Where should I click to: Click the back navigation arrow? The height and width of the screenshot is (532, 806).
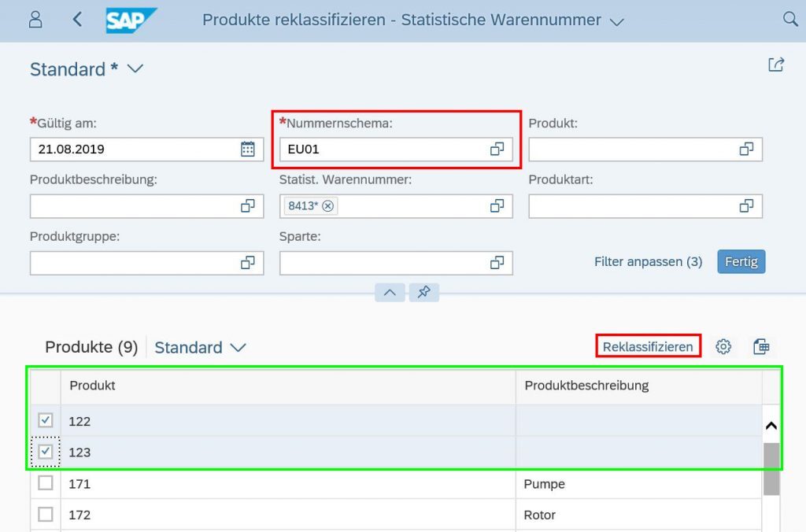(76, 20)
